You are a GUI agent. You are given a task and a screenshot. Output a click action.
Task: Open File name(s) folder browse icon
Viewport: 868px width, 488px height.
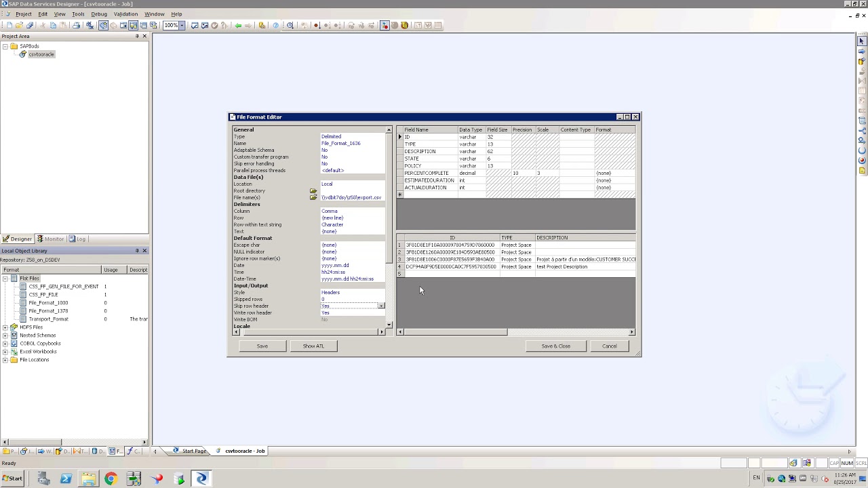click(x=313, y=197)
